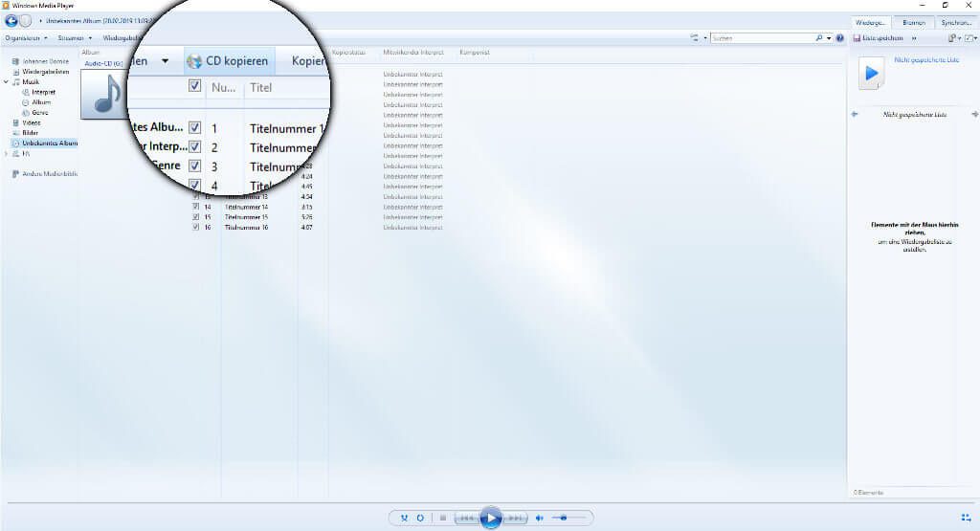The height and width of the screenshot is (531, 980).
Task: Select the Titelnummer 16 track title
Action: click(246, 228)
